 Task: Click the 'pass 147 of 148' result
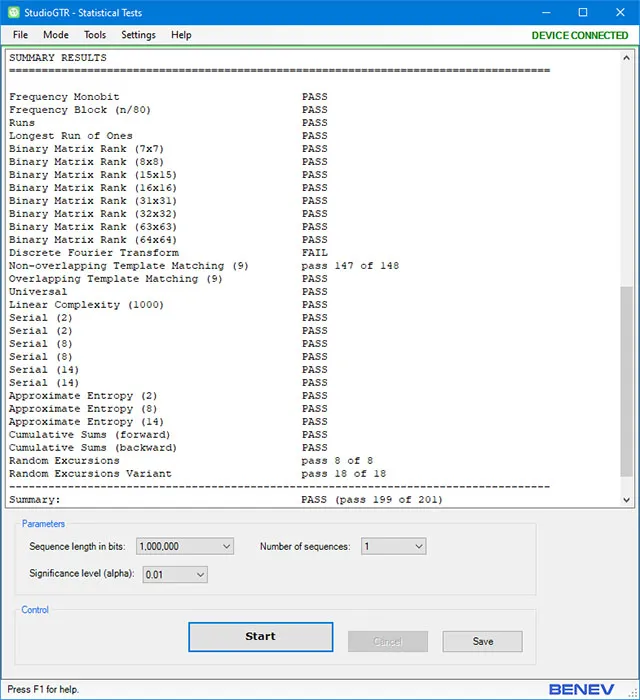click(x=350, y=266)
